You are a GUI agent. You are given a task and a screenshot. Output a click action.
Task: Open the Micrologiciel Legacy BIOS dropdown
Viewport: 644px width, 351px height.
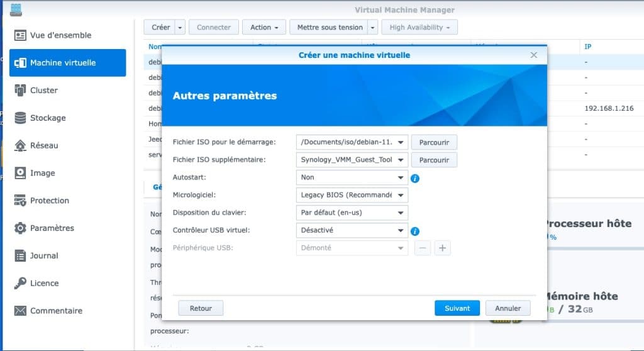(352, 195)
